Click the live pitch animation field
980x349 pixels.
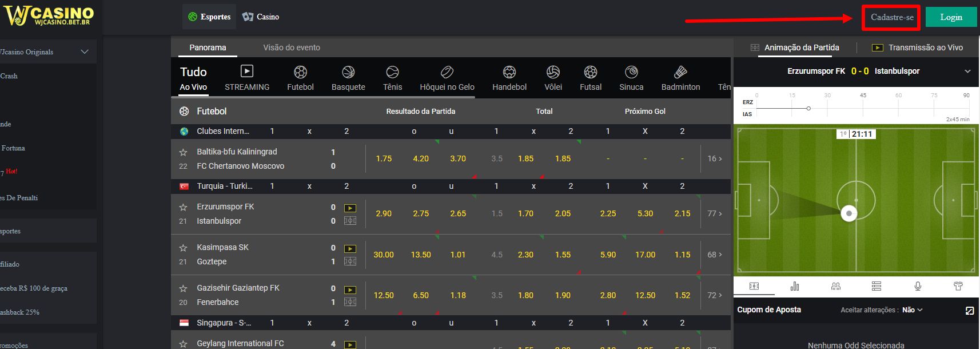pyautogui.click(x=855, y=200)
